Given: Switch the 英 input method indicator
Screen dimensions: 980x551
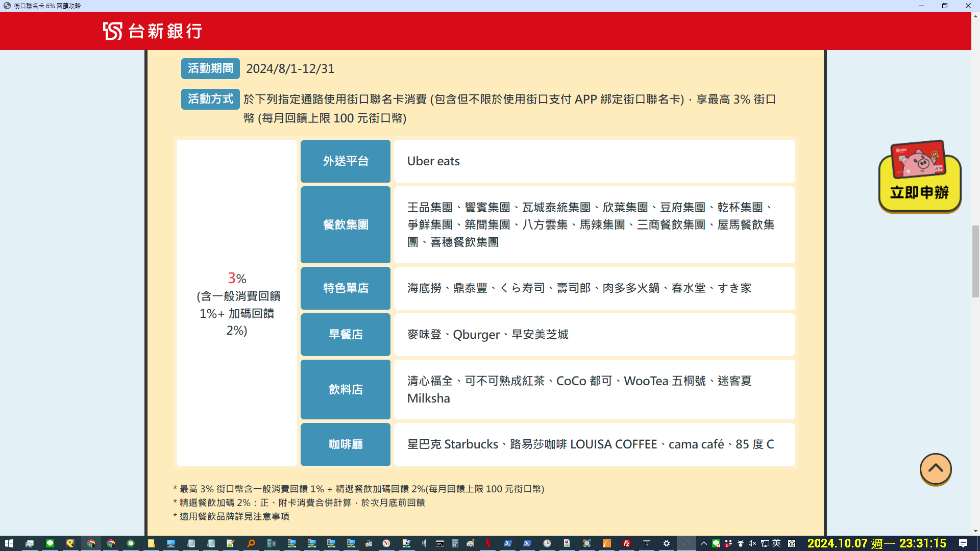Looking at the screenshot, I should [x=777, y=543].
